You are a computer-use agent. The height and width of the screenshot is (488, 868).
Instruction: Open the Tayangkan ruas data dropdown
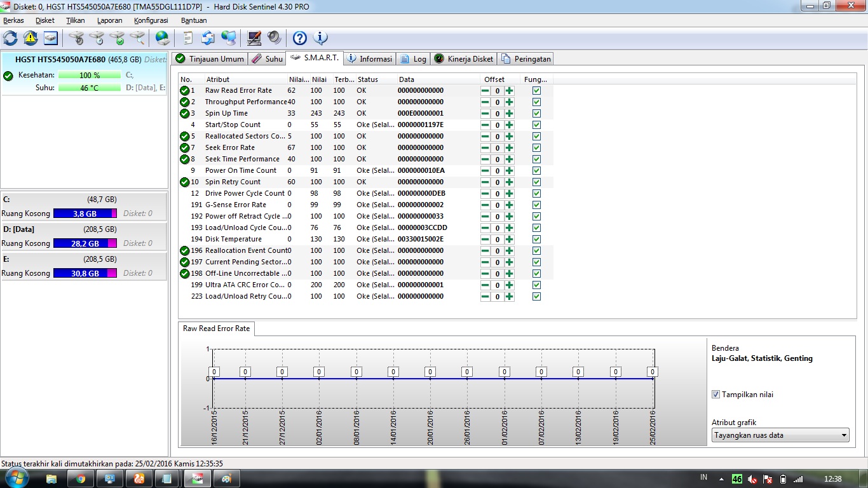[x=780, y=435]
